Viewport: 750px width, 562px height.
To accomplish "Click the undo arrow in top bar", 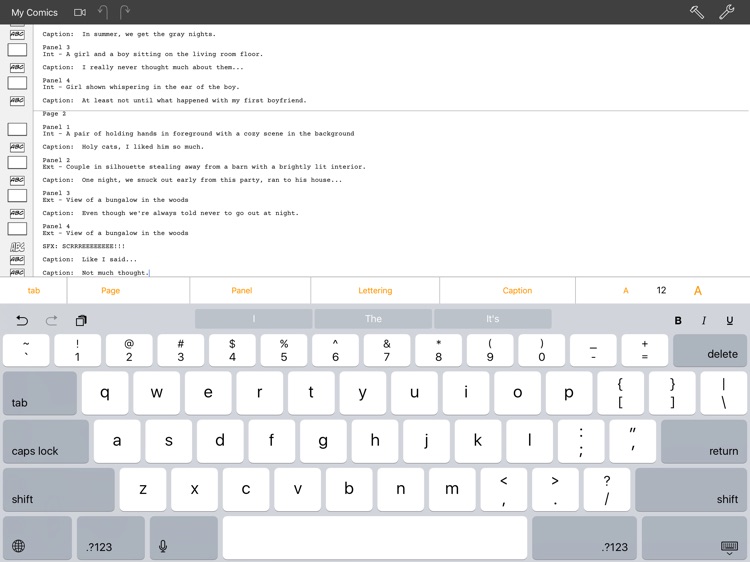I will (103, 12).
